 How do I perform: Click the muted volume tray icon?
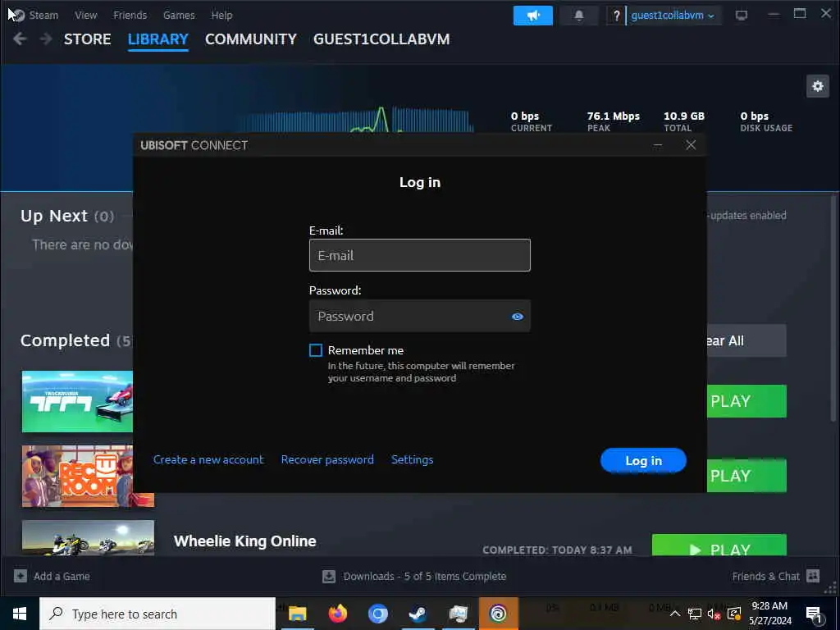point(714,614)
